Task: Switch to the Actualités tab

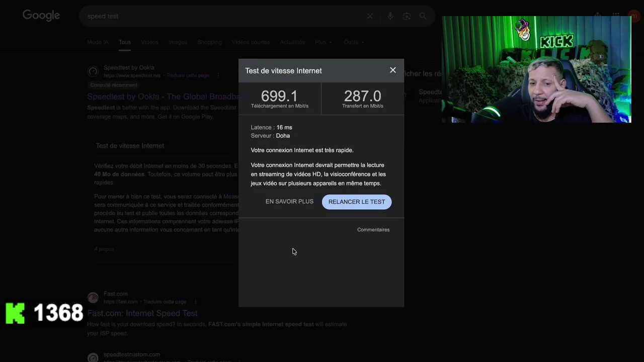Action: 292,42
